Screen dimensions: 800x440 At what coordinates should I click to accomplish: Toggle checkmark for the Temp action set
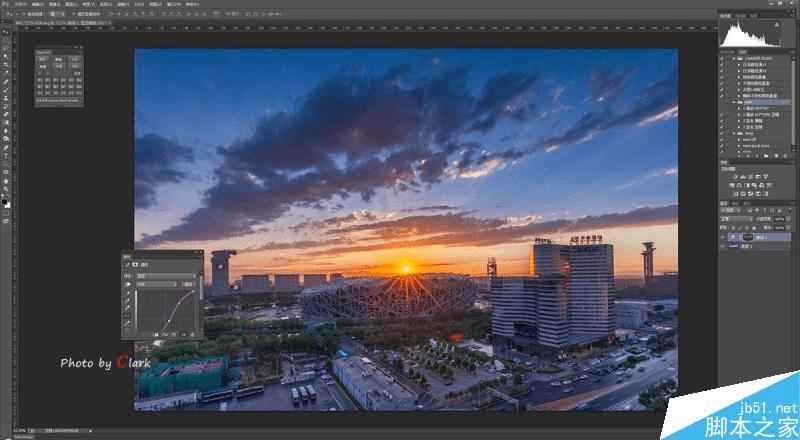(721, 133)
